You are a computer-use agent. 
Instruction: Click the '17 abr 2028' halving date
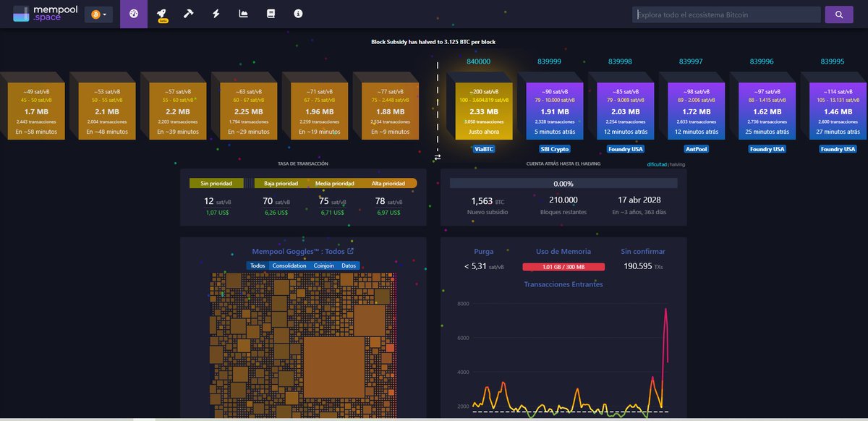(639, 200)
